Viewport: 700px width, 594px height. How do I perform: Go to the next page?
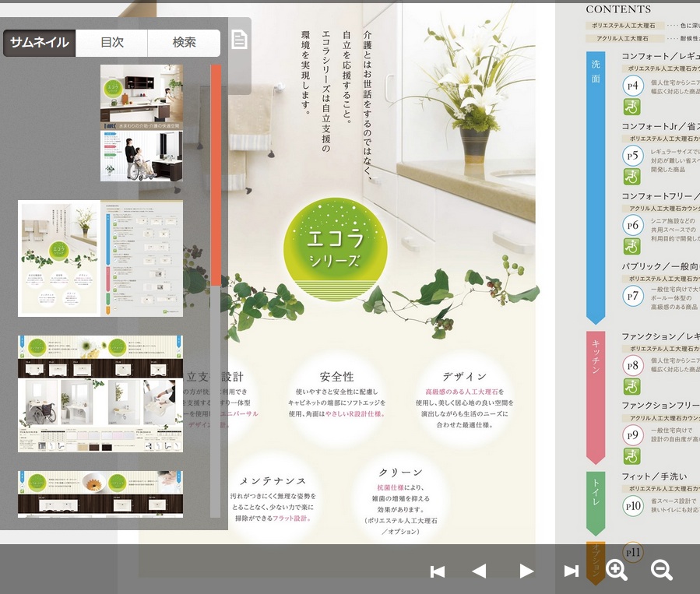tap(526, 571)
